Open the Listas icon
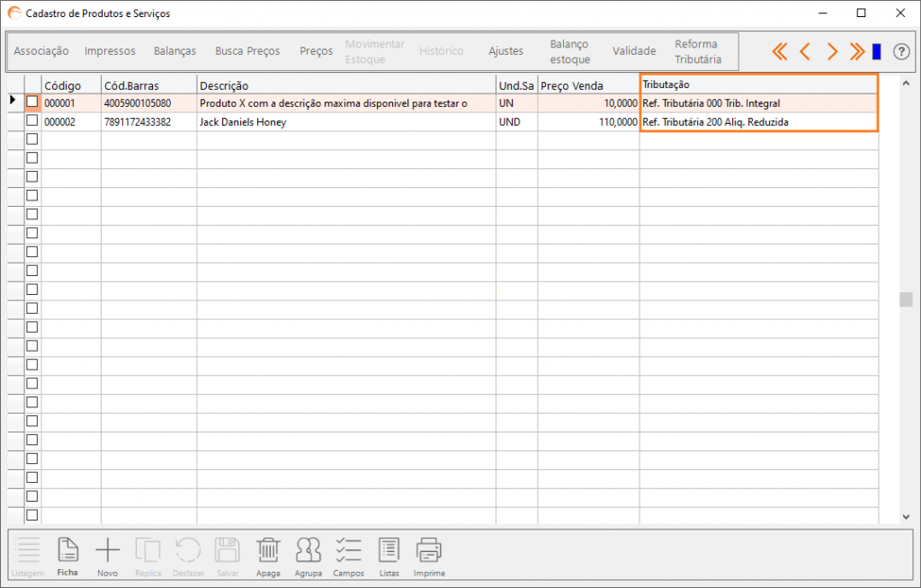Screen dimensions: 921x588 click(x=389, y=550)
